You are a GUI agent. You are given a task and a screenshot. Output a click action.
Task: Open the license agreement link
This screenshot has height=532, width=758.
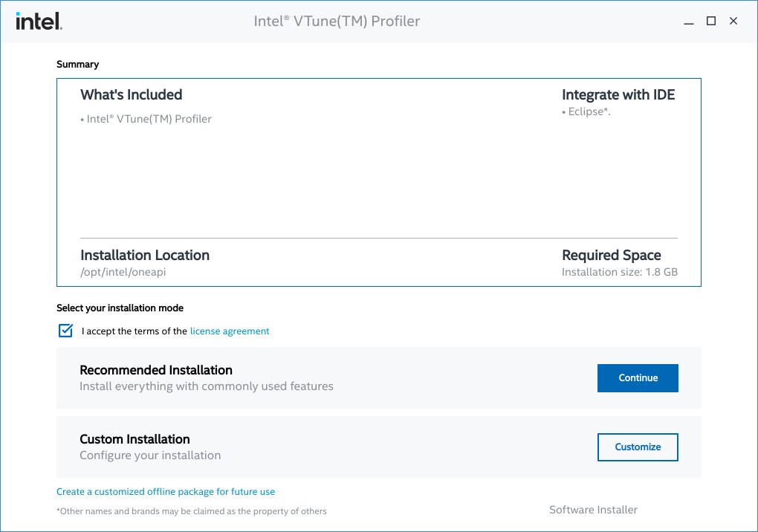(230, 331)
